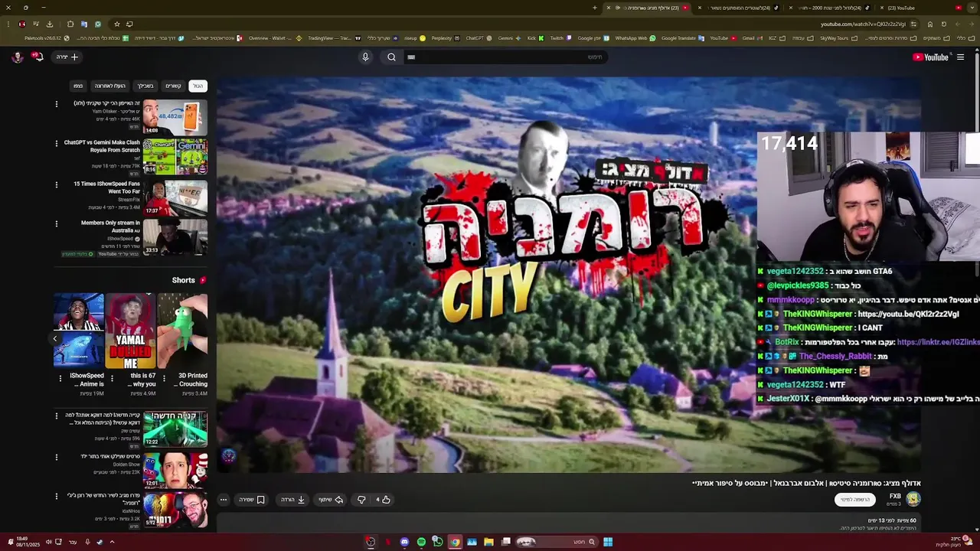Open a new browser tab with plus
The width and height of the screenshot is (980, 551).
[595, 8]
